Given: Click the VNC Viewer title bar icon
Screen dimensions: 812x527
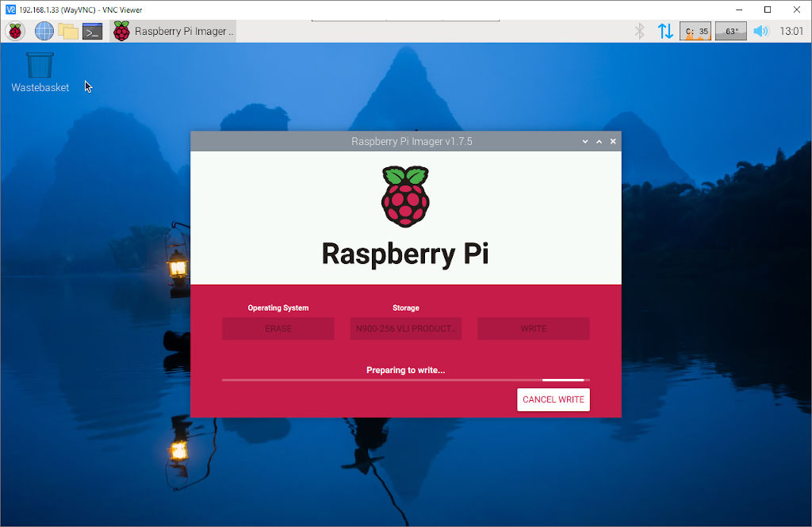Looking at the screenshot, I should pos(10,10).
